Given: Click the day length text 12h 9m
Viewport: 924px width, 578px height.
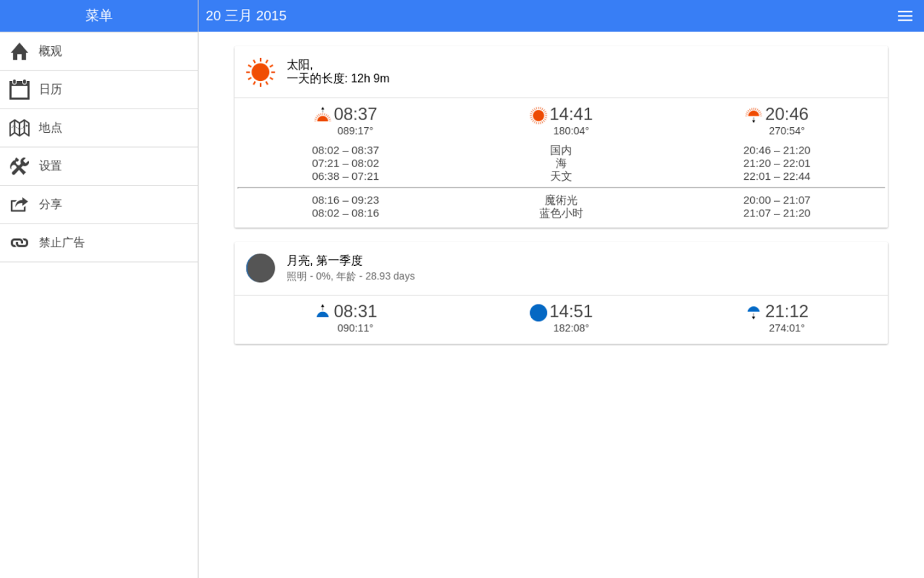Looking at the screenshot, I should coord(370,78).
